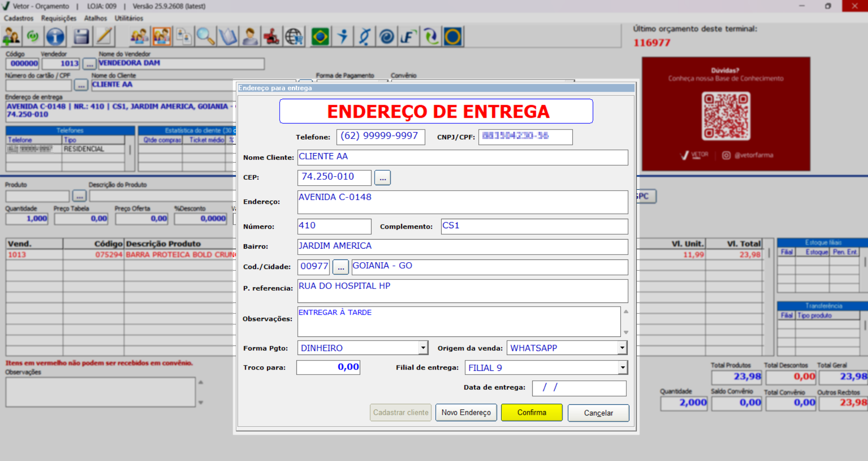
Task: Expand the Origem da venda dropdown
Action: click(x=622, y=348)
